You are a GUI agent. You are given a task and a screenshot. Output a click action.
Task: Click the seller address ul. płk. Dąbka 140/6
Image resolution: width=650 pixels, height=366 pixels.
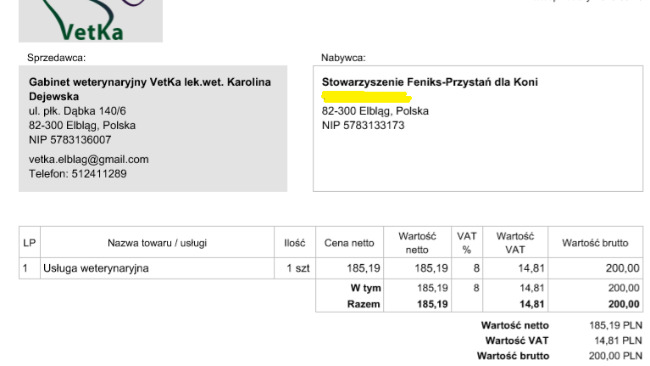(77, 111)
